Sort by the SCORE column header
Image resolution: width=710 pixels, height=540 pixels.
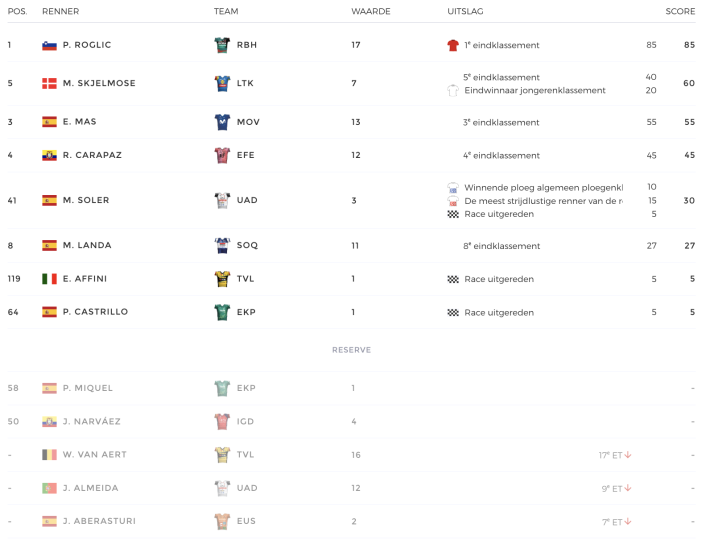[680, 11]
